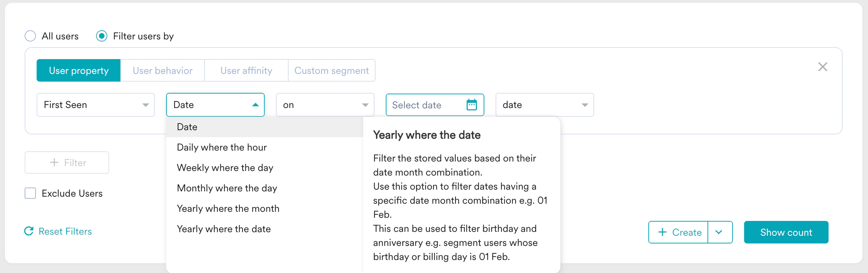Open the Custom segment tab
This screenshot has height=273, width=868.
pos(331,71)
